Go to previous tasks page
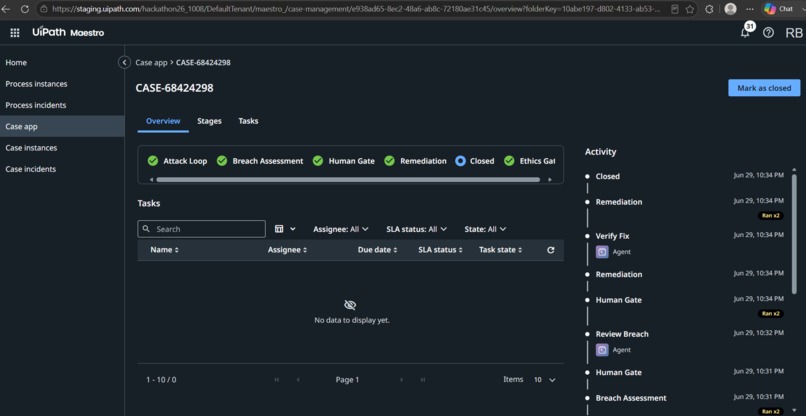This screenshot has height=416, width=806. pos(298,379)
